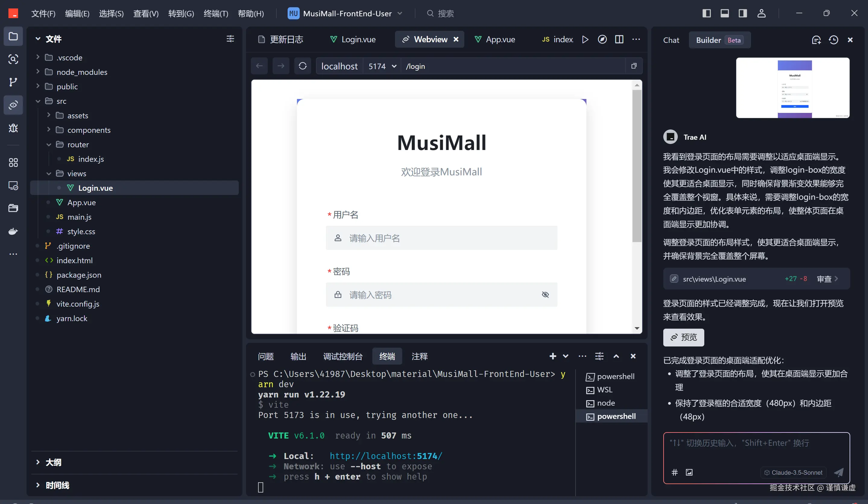This screenshot has height=504, width=868.
Task: Click the attach image icon in chat input
Action: click(x=689, y=472)
